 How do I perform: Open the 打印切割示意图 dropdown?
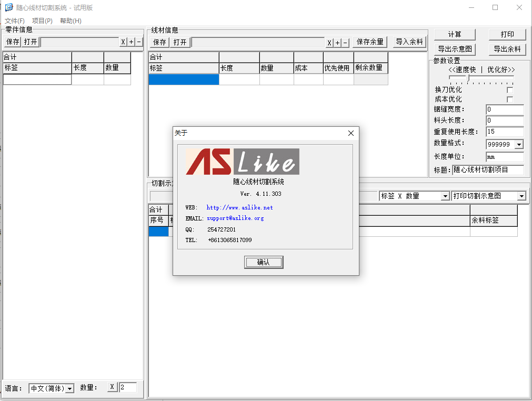(522, 196)
